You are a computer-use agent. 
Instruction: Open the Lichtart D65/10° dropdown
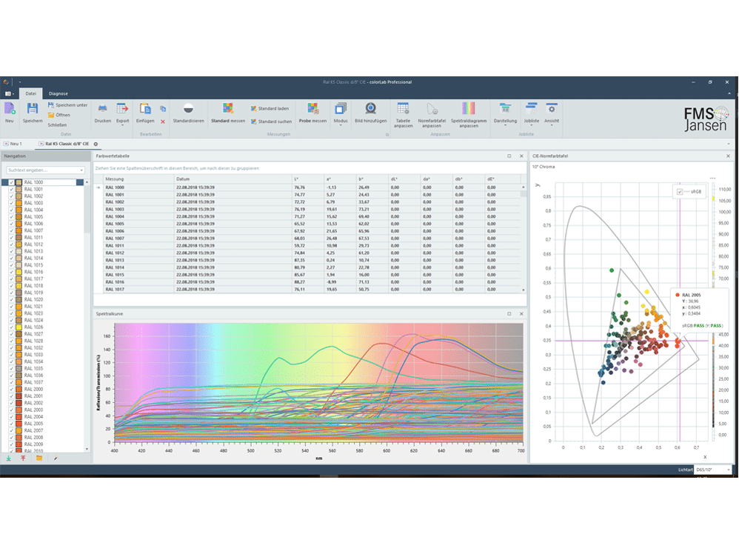pyautogui.click(x=715, y=470)
